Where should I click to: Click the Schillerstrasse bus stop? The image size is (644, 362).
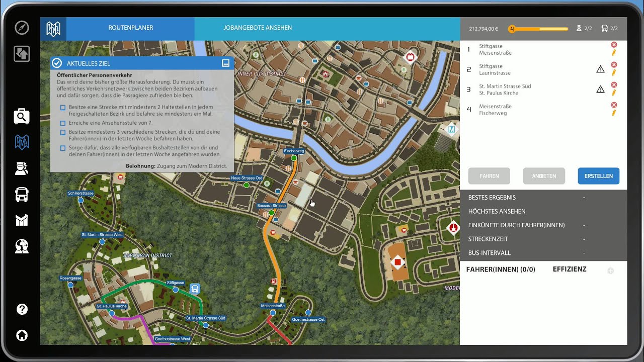pos(80,200)
